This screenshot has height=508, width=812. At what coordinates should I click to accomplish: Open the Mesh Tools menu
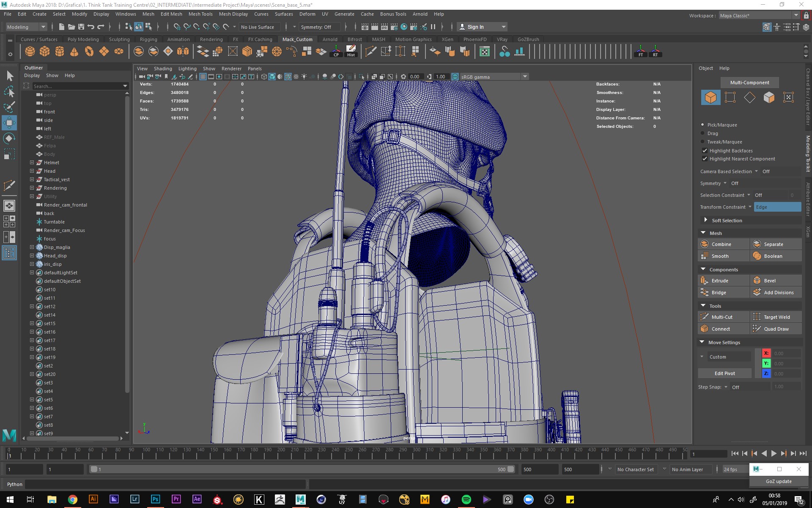(200, 14)
